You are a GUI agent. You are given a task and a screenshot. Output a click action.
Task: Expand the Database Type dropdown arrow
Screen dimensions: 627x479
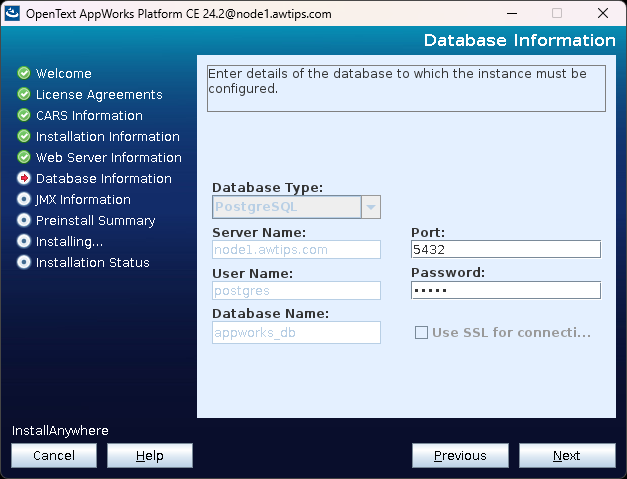coord(371,208)
